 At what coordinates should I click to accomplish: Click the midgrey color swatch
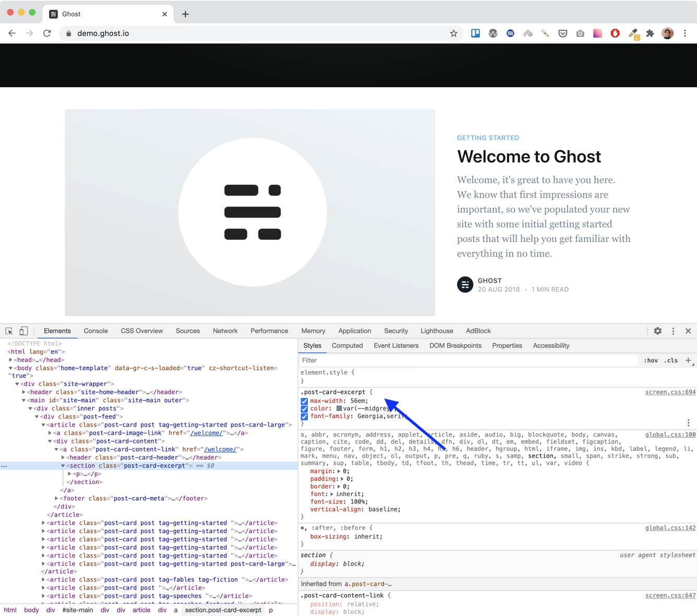339,409
